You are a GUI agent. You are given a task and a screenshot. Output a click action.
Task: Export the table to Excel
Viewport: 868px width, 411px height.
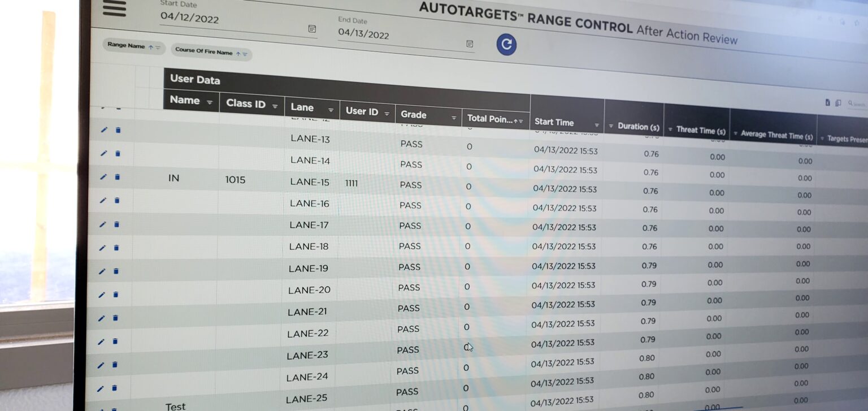pos(827,102)
